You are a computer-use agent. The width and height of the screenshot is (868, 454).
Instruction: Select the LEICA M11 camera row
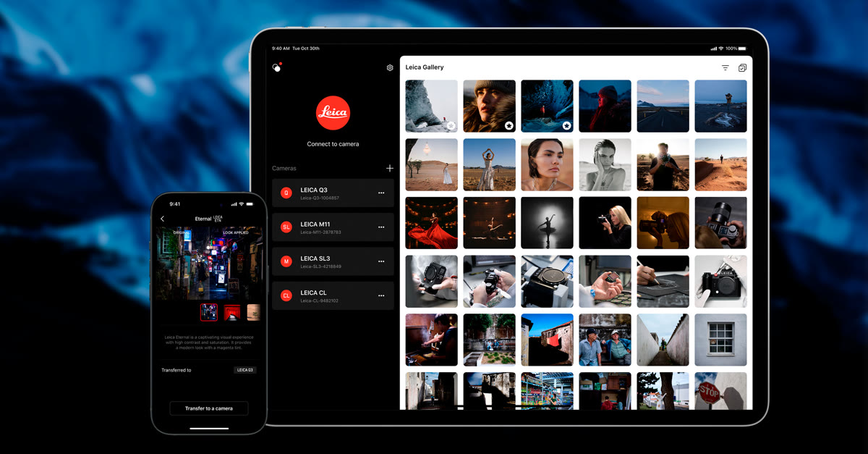(333, 227)
